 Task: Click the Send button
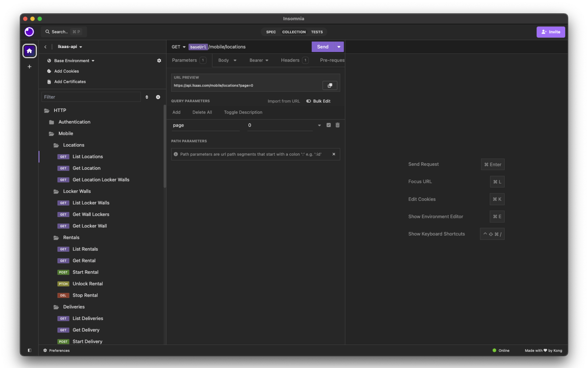[x=323, y=47]
